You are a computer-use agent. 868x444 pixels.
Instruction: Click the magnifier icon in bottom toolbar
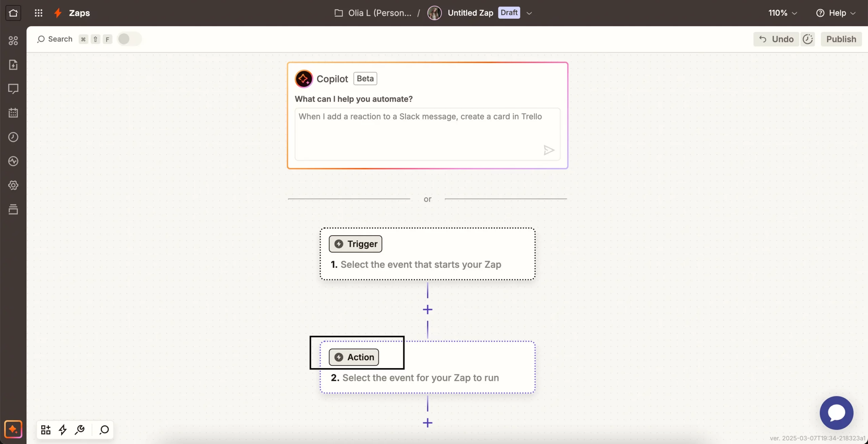(x=104, y=430)
